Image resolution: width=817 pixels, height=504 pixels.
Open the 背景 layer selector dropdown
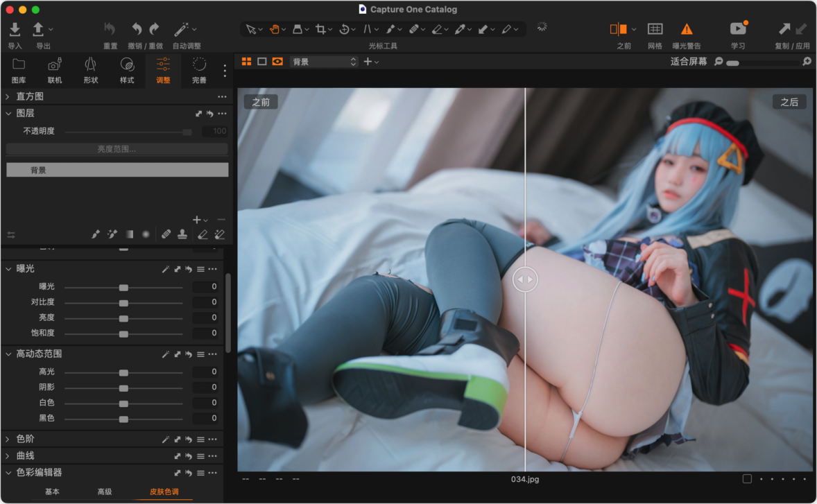324,62
